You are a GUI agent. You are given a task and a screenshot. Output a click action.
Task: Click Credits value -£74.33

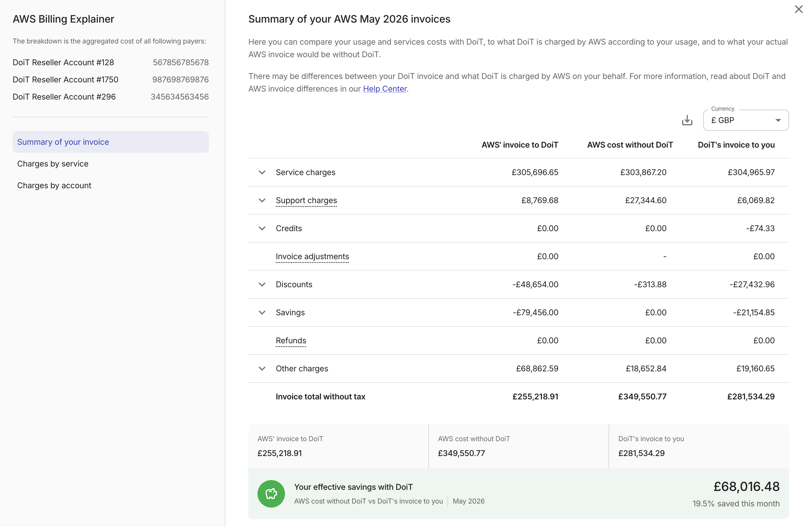760,228
